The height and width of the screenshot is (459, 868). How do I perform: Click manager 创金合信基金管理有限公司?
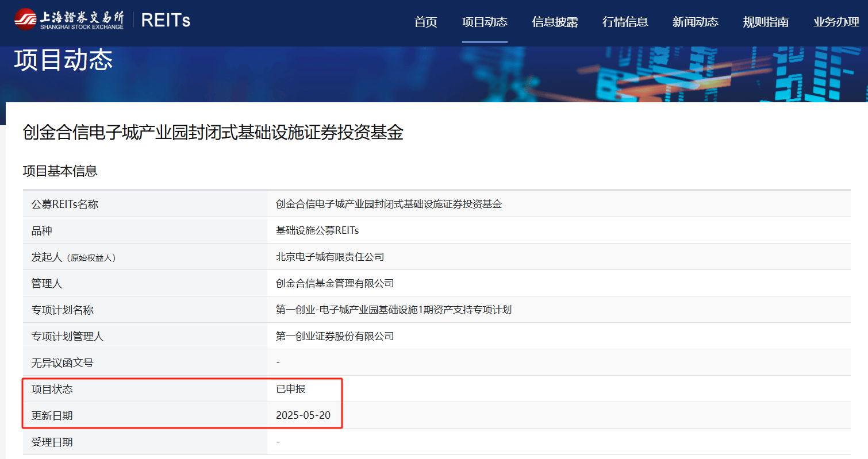coord(335,283)
